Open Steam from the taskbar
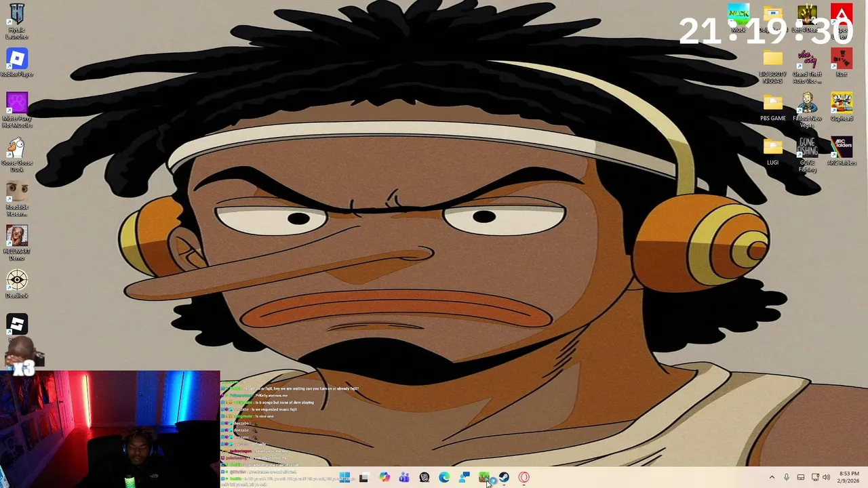This screenshot has height=488, width=868. pos(504,478)
